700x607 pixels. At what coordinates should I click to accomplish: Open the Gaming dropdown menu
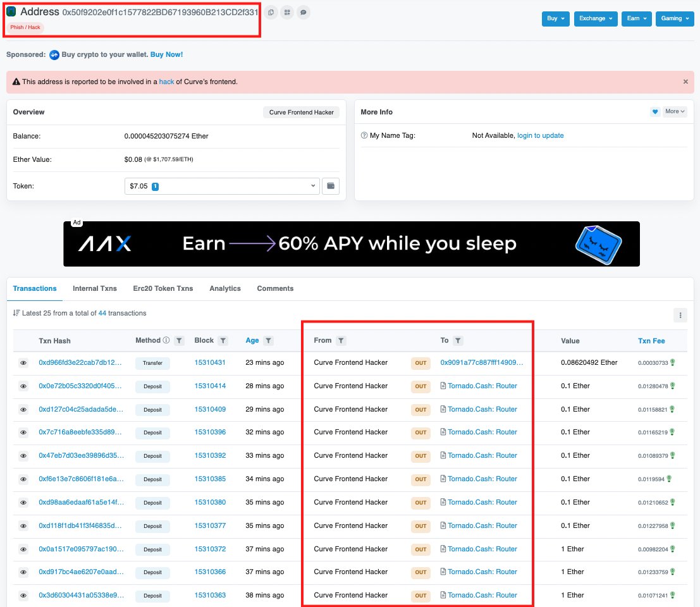pos(675,19)
